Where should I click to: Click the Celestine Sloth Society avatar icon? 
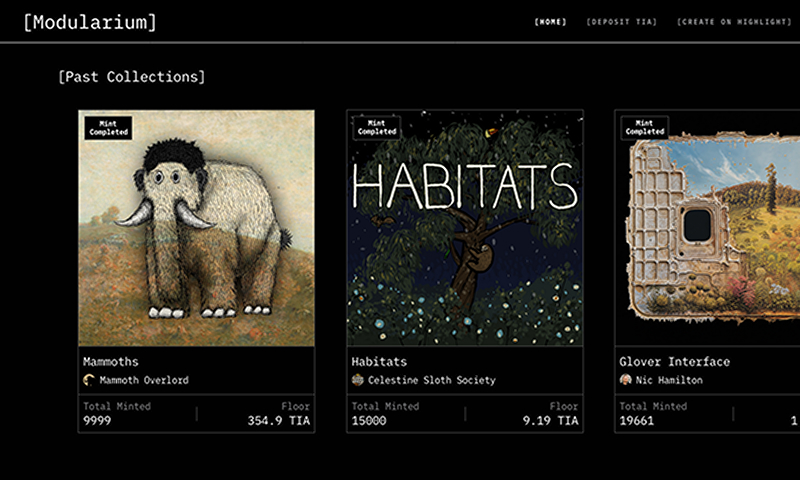358,380
